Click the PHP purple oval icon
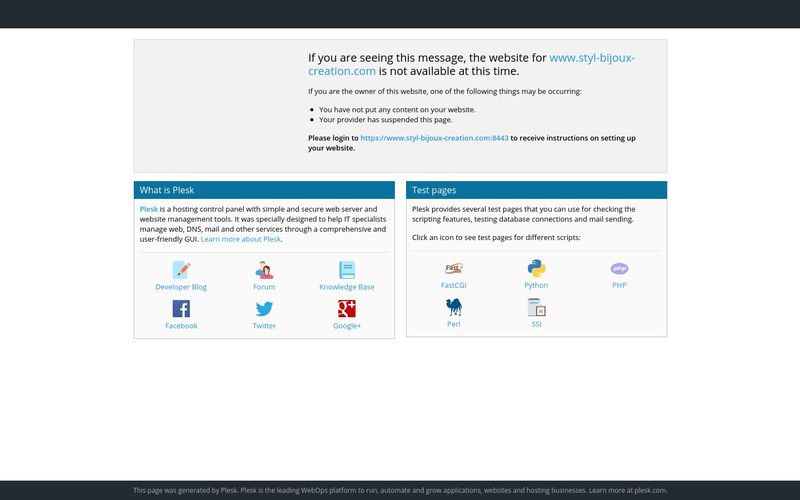The height and width of the screenshot is (500, 800). (x=619, y=268)
